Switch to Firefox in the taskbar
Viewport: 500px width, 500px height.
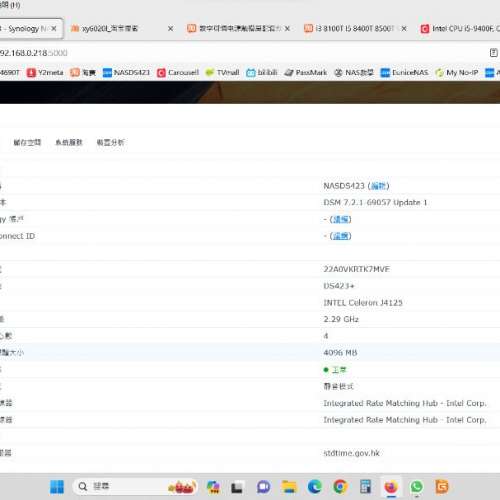391,487
